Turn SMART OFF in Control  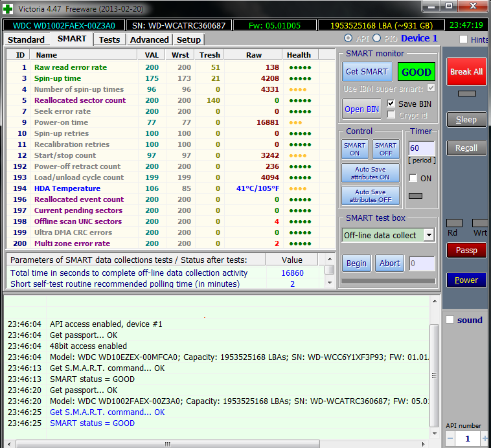tap(386, 150)
